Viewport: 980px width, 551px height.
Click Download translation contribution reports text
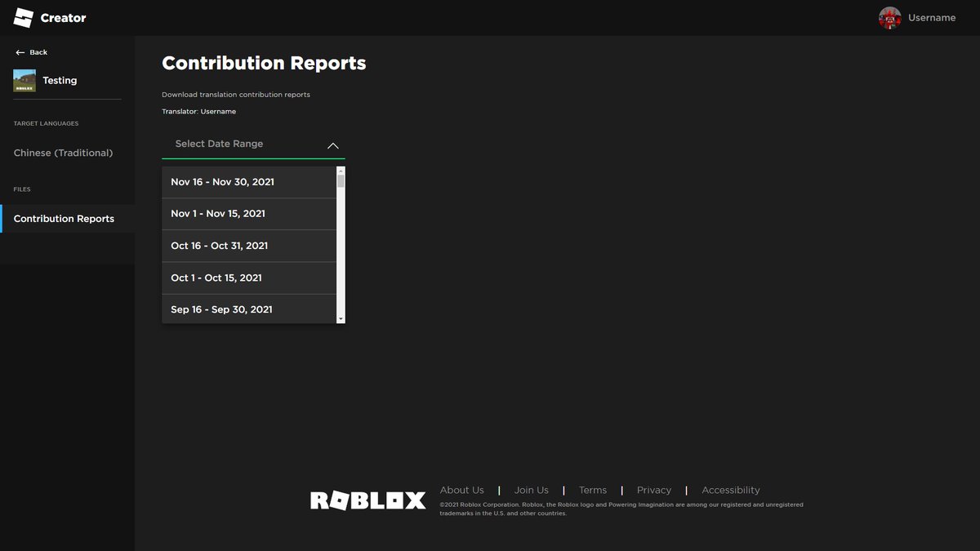(x=235, y=95)
